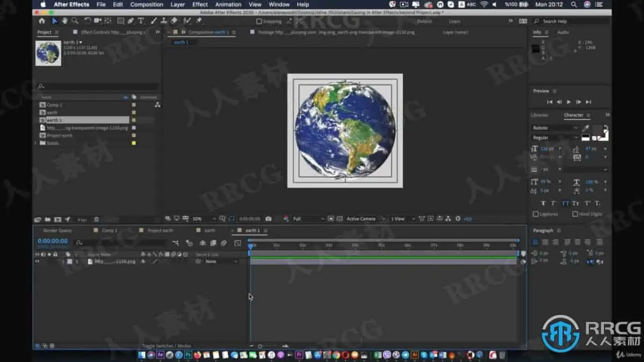Switch to the Project earth timeline tab
644x362 pixels.
[x=160, y=230]
